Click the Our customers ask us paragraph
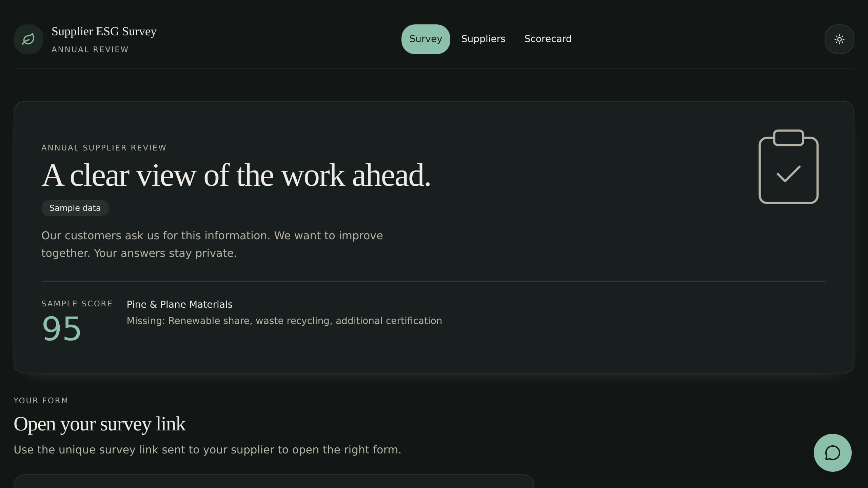The width and height of the screenshot is (868, 488). click(212, 244)
